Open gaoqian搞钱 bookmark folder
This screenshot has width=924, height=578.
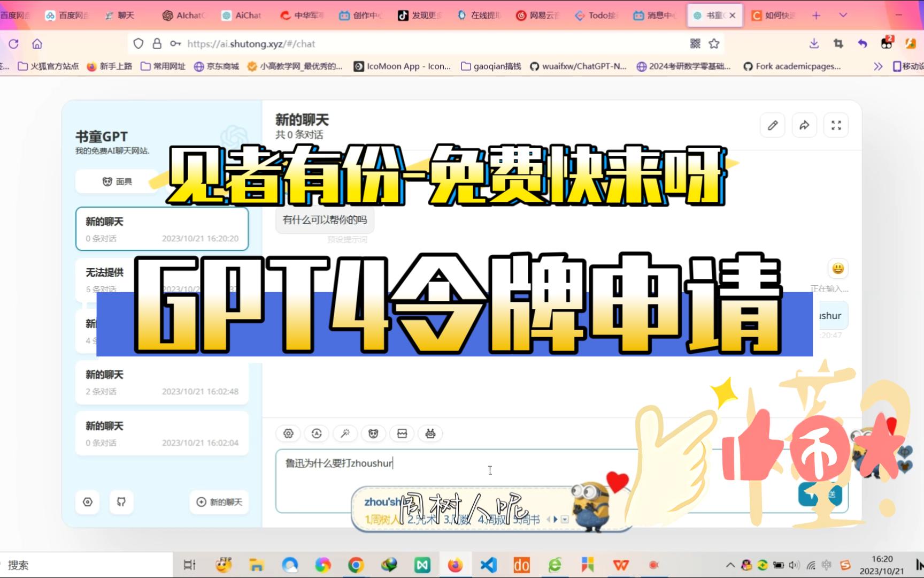(491, 66)
